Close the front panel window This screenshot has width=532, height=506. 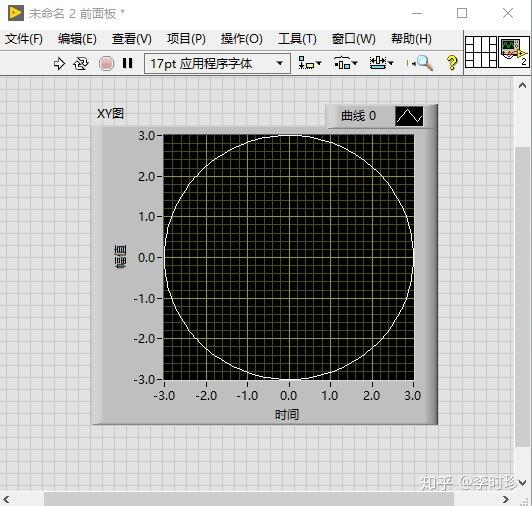[508, 13]
